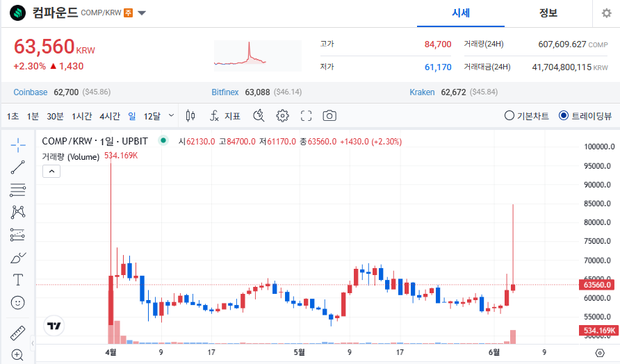Screen dimensions: 620x364
Task: Click the COMP/KRW · 1일 · UPBIT chart title
Action: tap(95, 141)
